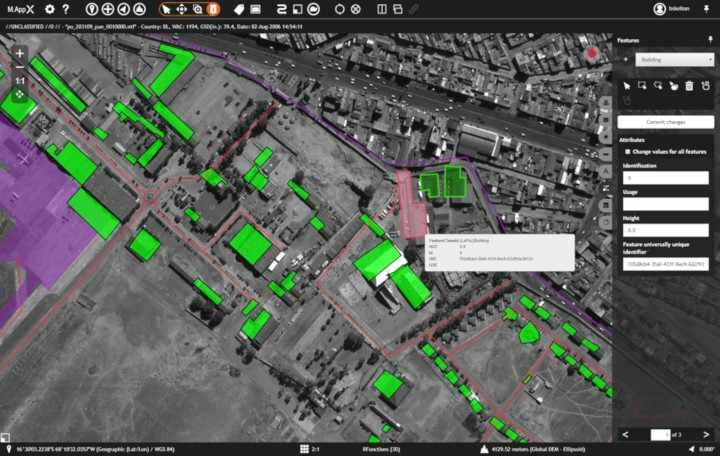Activate the pan move tool
Viewport: 720px width, 456px height.
tap(181, 9)
